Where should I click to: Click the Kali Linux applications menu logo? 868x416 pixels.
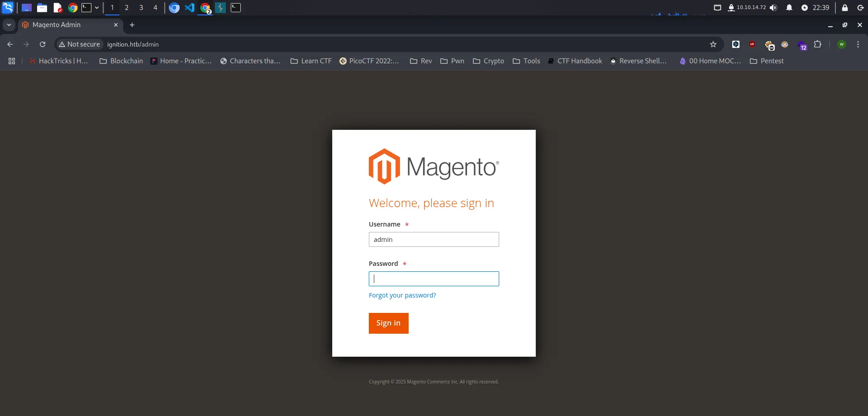tap(8, 8)
